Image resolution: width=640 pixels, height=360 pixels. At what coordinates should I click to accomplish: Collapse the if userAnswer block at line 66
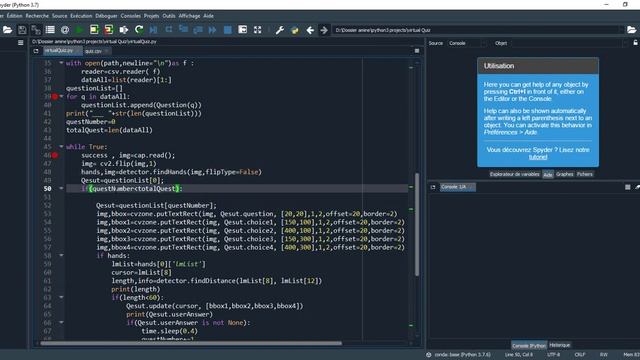(61, 322)
